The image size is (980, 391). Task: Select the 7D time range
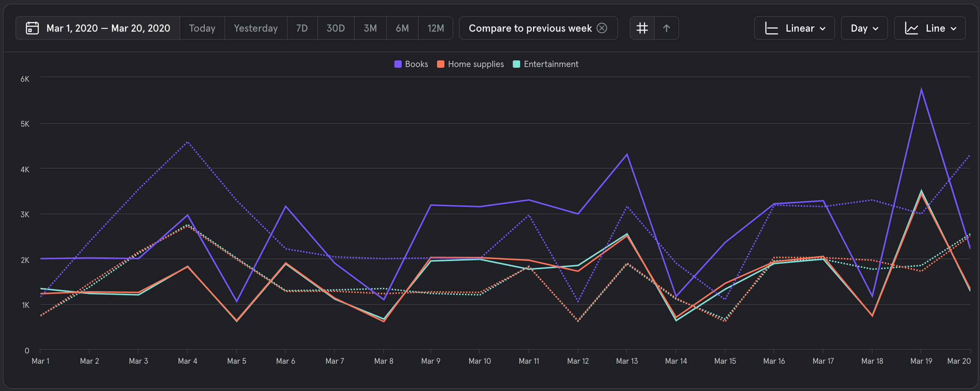[x=302, y=28]
